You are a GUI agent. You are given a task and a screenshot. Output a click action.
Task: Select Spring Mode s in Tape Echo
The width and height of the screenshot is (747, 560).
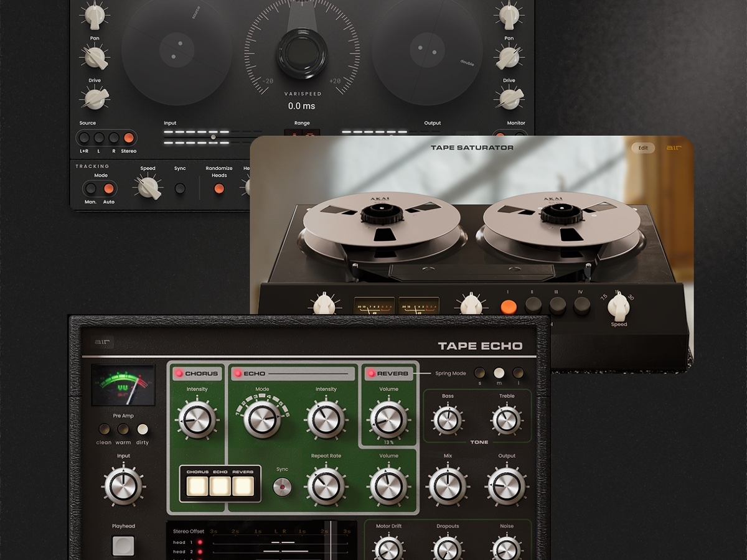click(x=479, y=373)
